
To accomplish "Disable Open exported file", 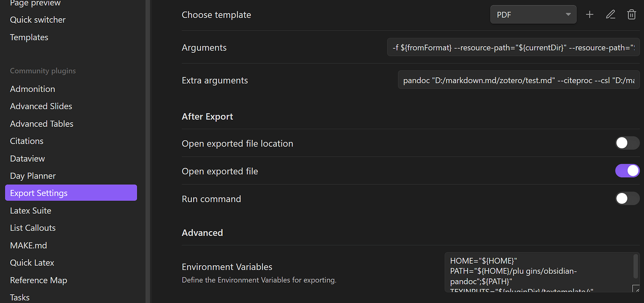I will point(627,171).
